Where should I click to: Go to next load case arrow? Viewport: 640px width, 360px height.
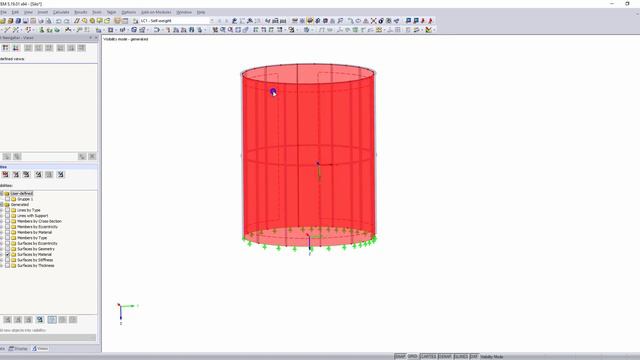pos(227,21)
